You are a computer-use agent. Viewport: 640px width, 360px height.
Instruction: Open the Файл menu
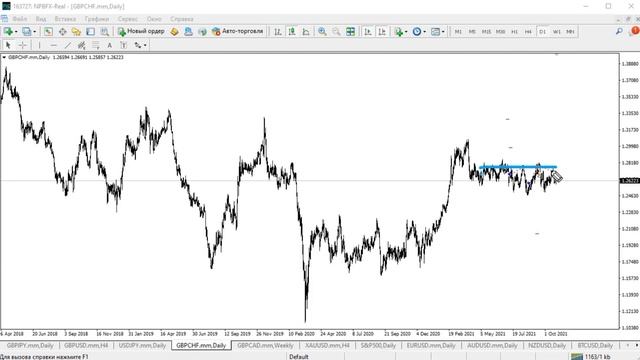(20, 19)
